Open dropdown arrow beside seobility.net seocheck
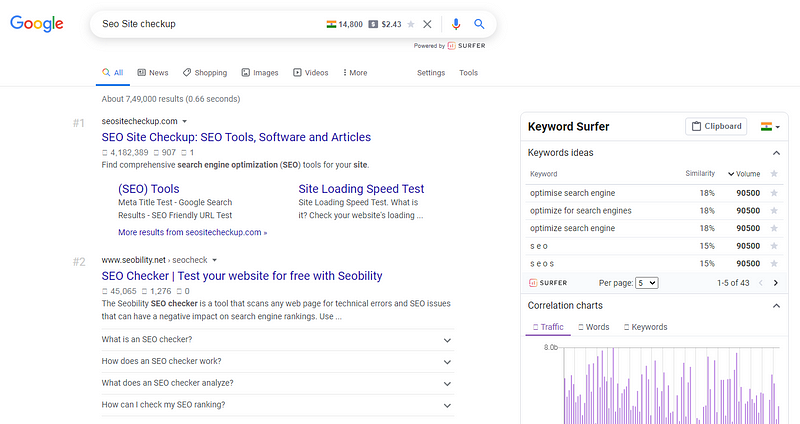Screen dimensions: 800x424 [x=215, y=260]
